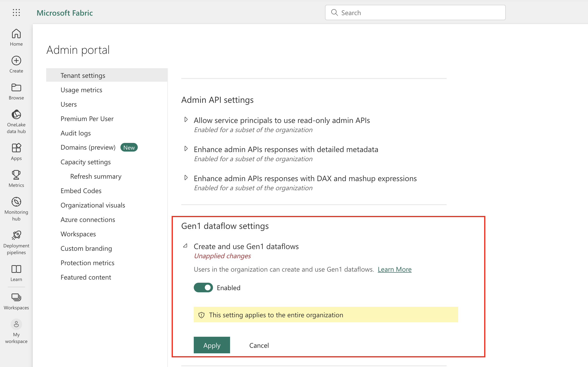Click the Admin API settings heading
The height and width of the screenshot is (367, 588).
click(x=217, y=100)
